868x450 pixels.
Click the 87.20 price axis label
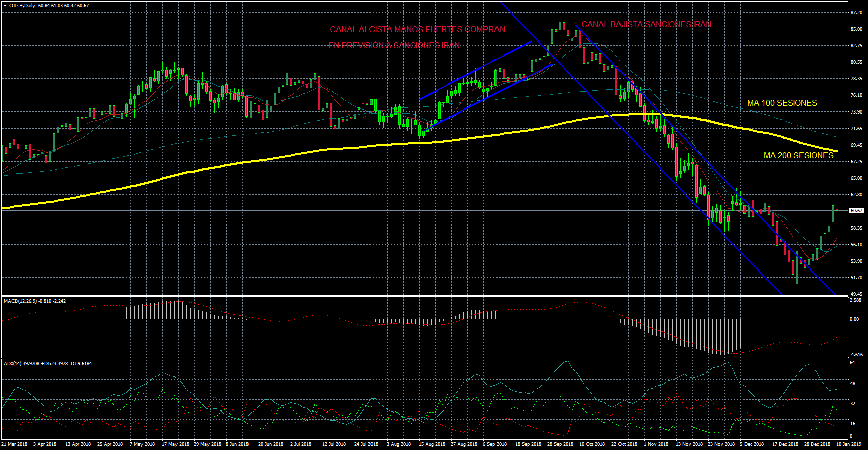(x=856, y=12)
